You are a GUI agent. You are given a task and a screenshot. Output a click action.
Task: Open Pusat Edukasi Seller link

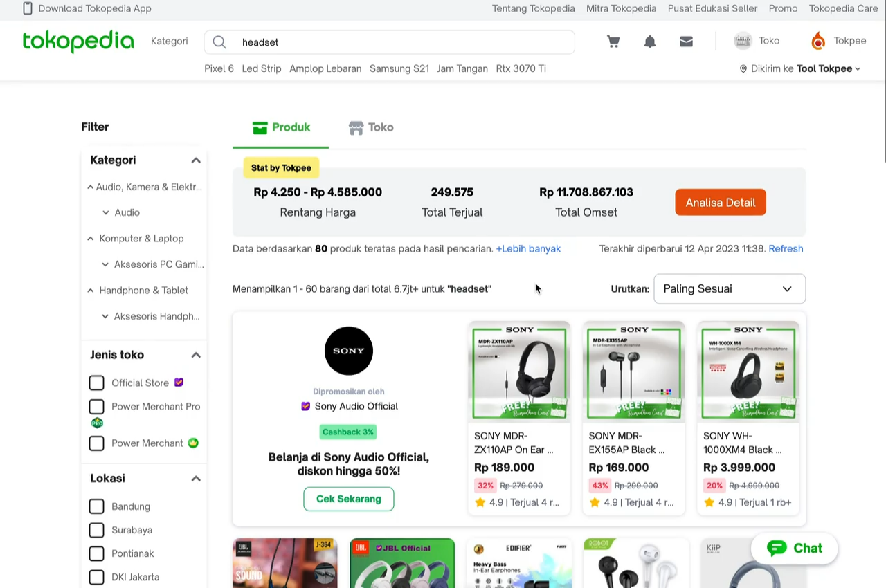(x=713, y=8)
